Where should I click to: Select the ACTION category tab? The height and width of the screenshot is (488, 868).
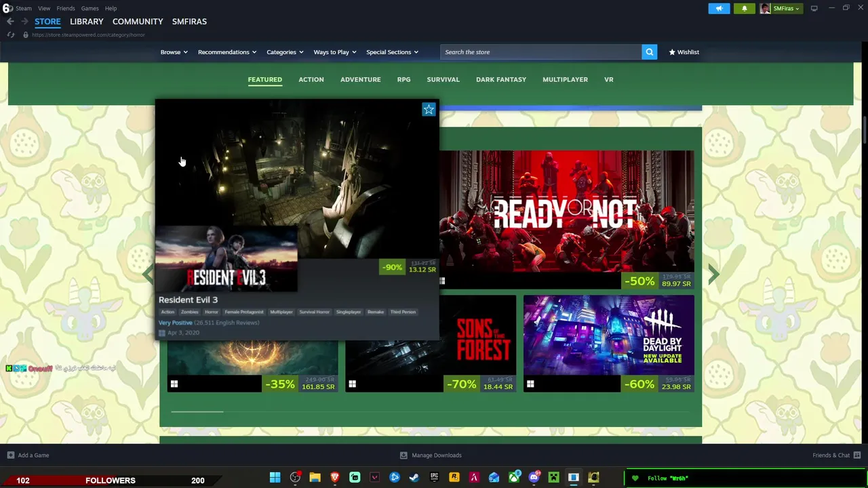311,79
